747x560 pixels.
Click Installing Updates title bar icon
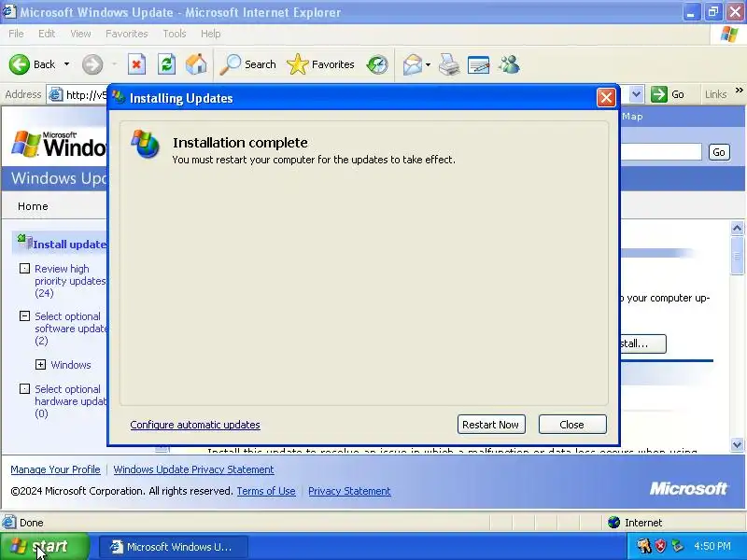click(x=119, y=97)
